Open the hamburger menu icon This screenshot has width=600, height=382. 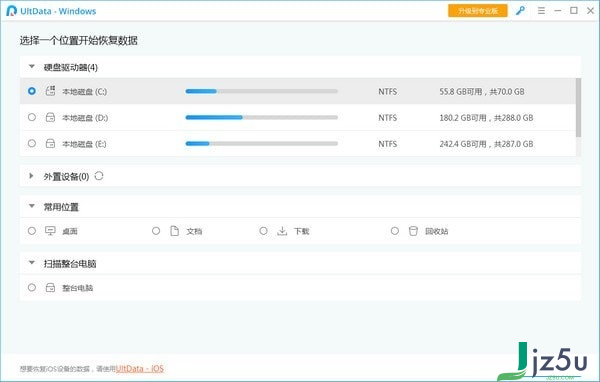tap(541, 11)
